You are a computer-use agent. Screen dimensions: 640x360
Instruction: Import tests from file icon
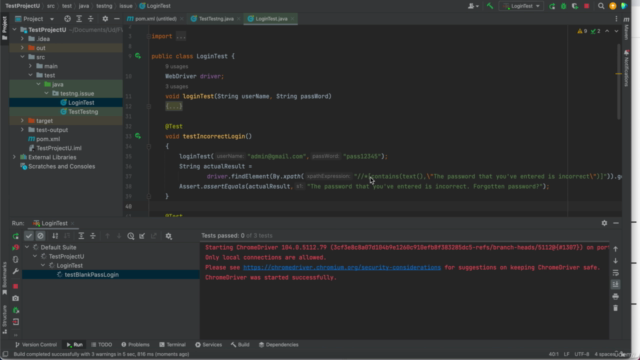pos(142,236)
